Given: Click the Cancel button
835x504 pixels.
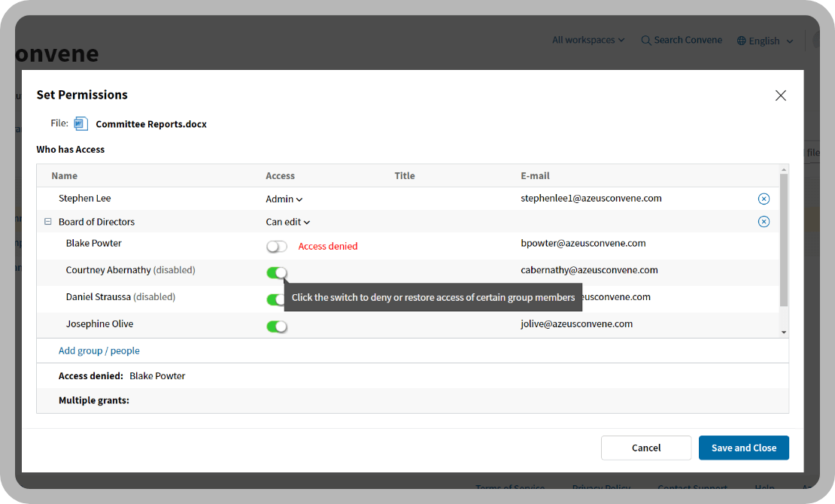Looking at the screenshot, I should 645,448.
